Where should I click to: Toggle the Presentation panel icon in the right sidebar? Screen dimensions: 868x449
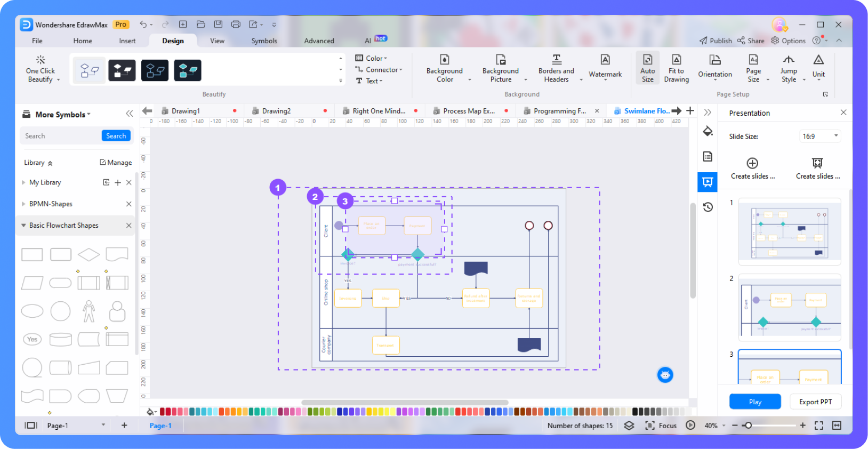(708, 182)
